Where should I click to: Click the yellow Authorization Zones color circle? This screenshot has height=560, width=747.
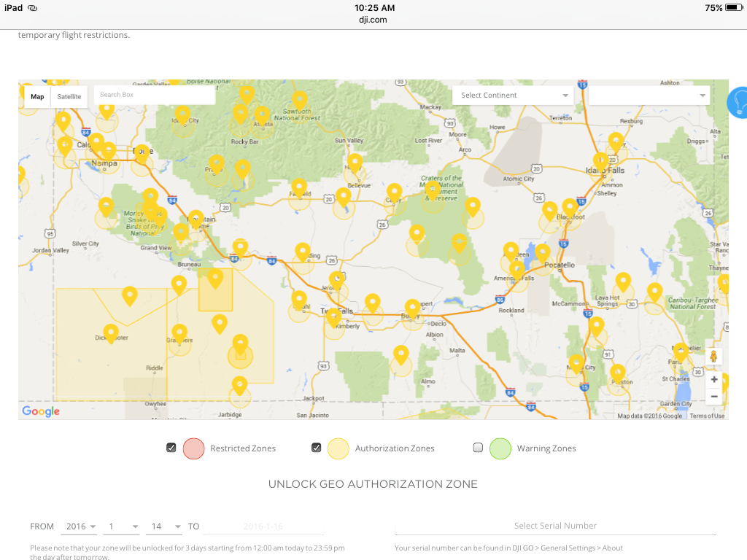click(338, 448)
